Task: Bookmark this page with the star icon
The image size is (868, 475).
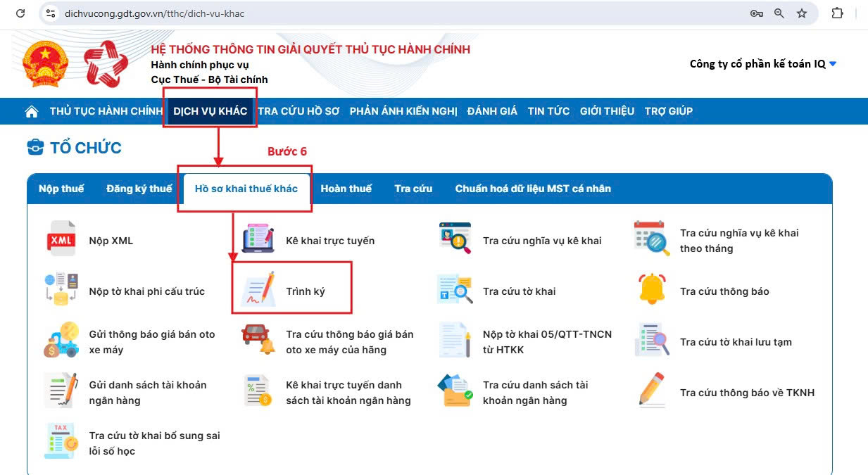Action: point(802,13)
